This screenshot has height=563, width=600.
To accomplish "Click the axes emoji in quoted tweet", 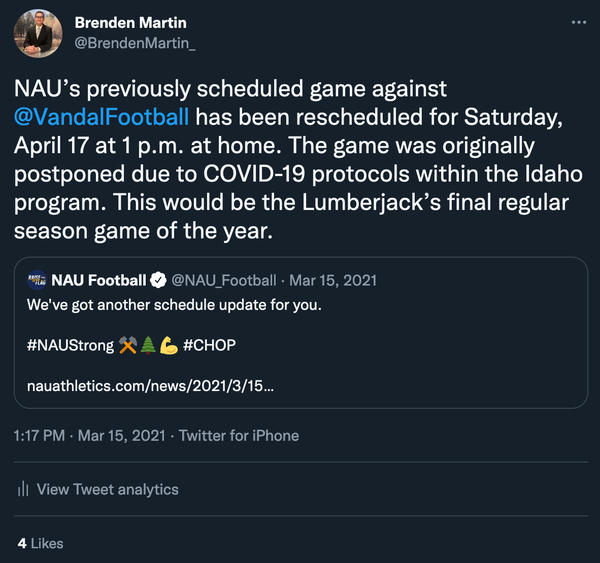I will 129,344.
